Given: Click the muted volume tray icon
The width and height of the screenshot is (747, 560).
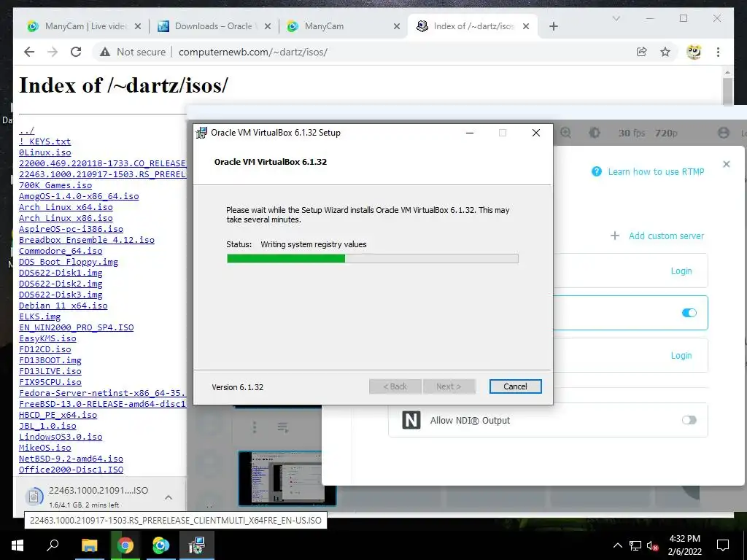Looking at the screenshot, I should pos(652,545).
